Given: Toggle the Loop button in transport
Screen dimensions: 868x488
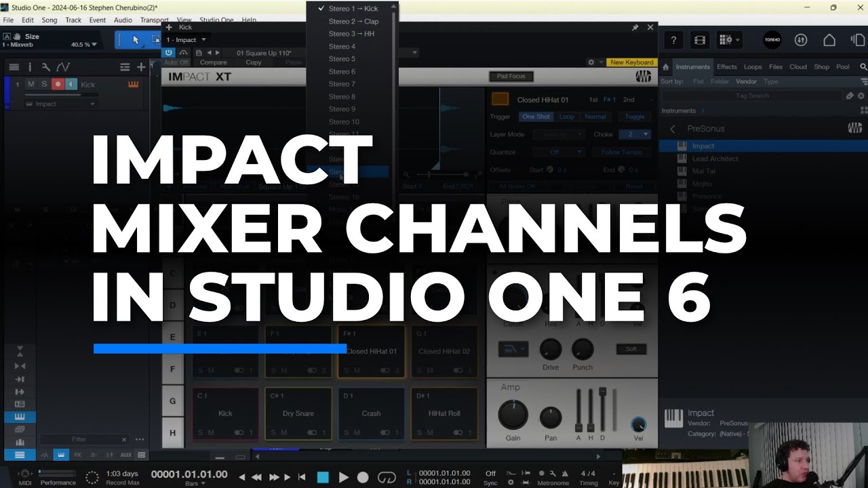Looking at the screenshot, I should click(x=386, y=477).
